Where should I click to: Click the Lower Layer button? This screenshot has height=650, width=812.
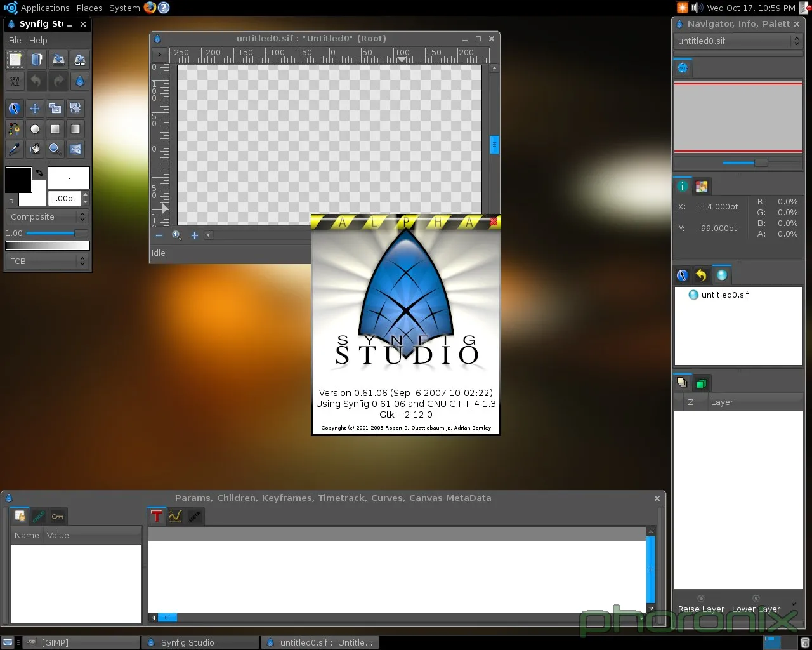click(756, 604)
